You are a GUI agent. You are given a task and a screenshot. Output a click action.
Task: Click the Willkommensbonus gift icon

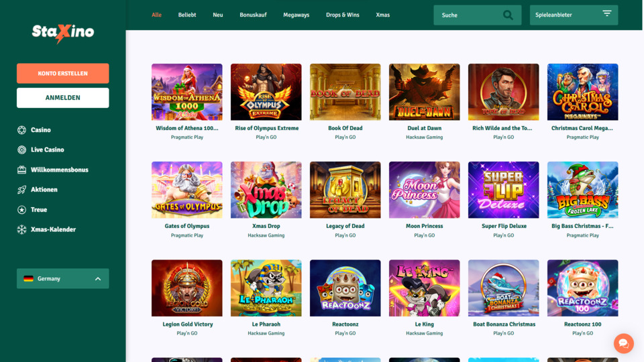coord(21,170)
